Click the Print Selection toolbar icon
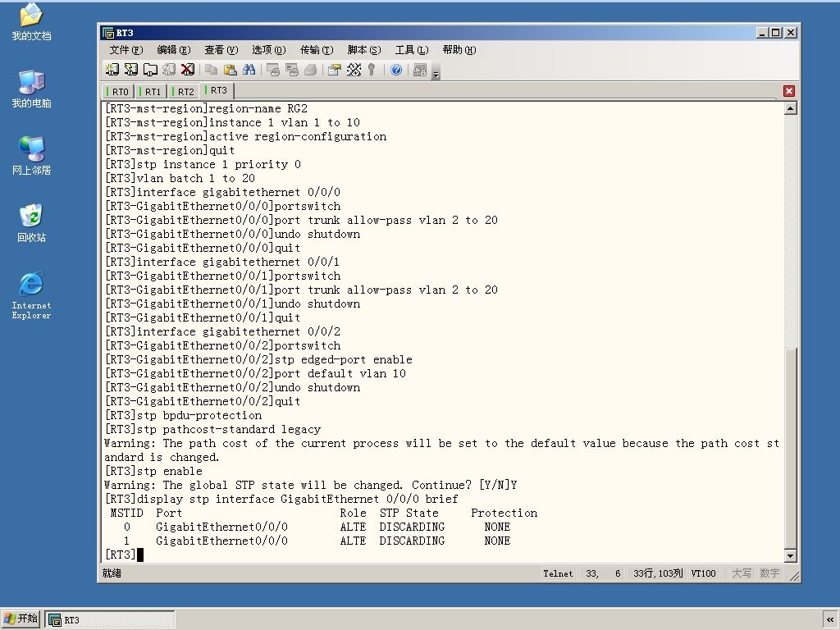The height and width of the screenshot is (630, 840). [292, 70]
